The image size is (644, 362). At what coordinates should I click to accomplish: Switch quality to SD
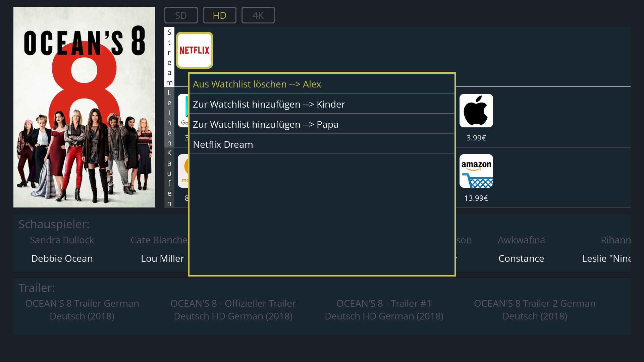click(181, 15)
